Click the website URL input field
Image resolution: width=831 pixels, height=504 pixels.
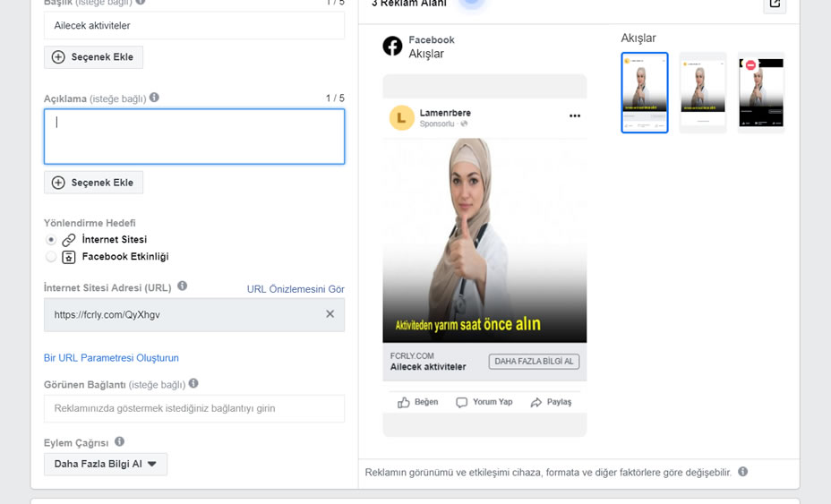pos(194,315)
